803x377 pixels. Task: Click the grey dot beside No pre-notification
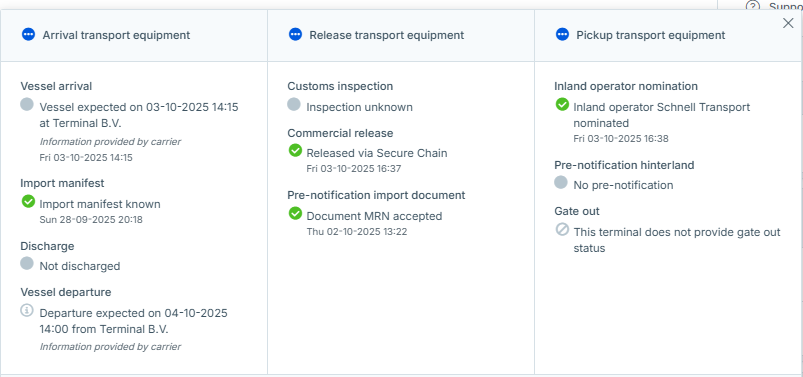(x=561, y=182)
